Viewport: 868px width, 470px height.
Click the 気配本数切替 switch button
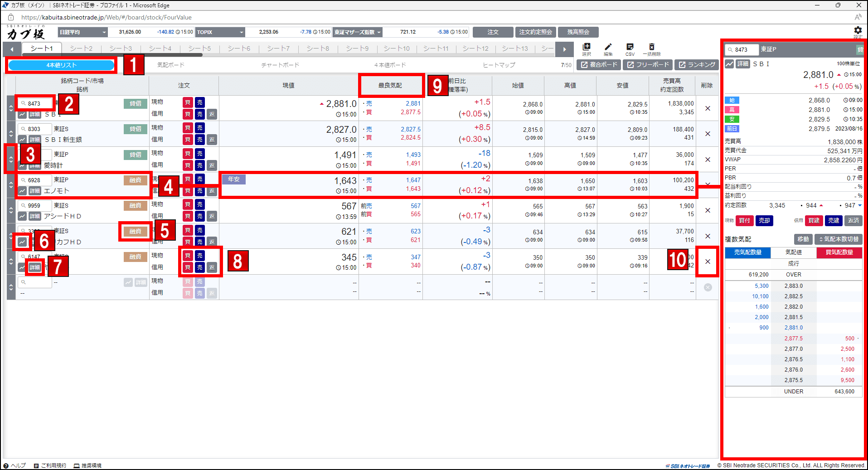839,239
